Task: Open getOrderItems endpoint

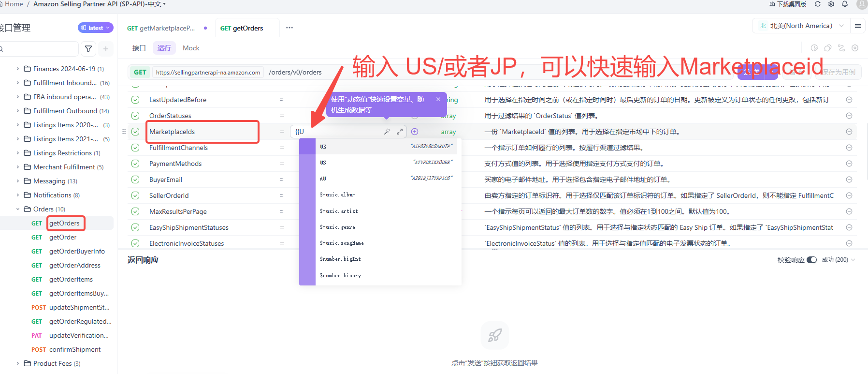Action: tap(70, 279)
